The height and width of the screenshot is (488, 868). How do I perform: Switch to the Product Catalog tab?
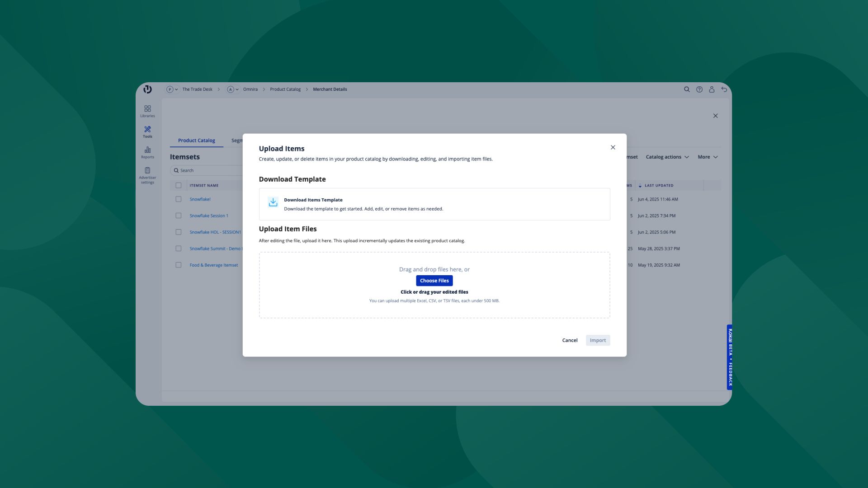pos(196,141)
